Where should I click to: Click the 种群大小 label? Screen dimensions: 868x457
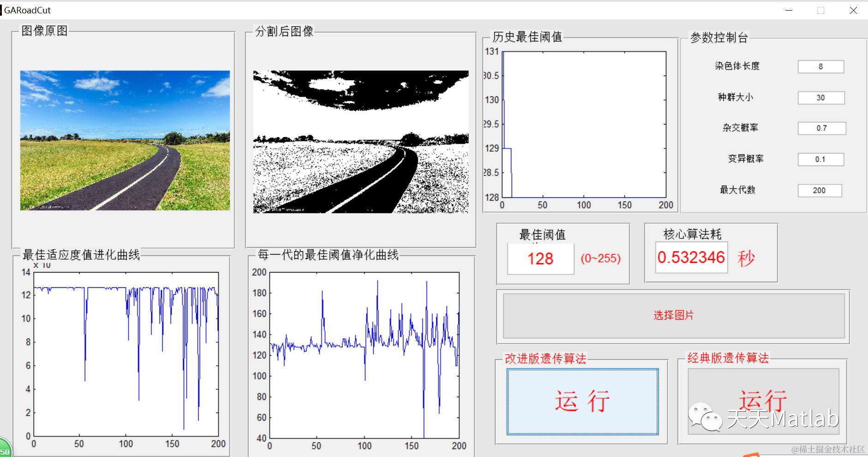[735, 97]
